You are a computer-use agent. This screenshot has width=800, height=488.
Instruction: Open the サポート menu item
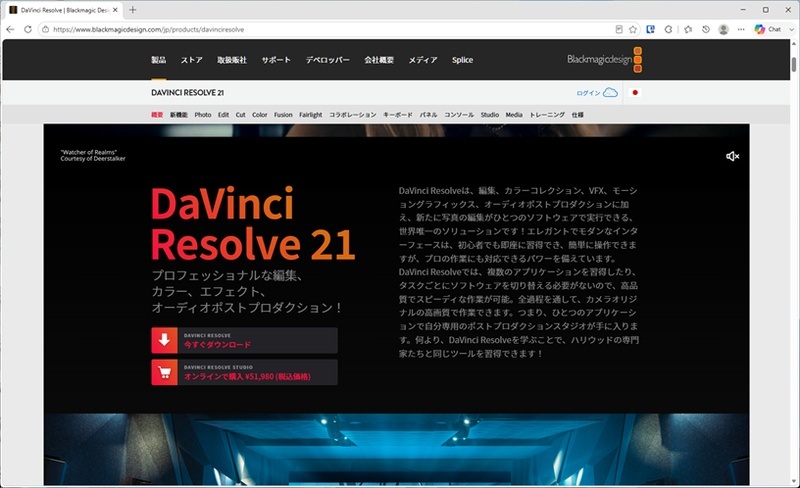(x=276, y=60)
